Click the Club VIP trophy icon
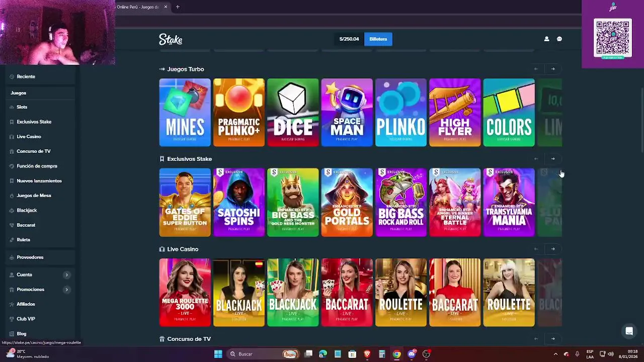 point(12,319)
